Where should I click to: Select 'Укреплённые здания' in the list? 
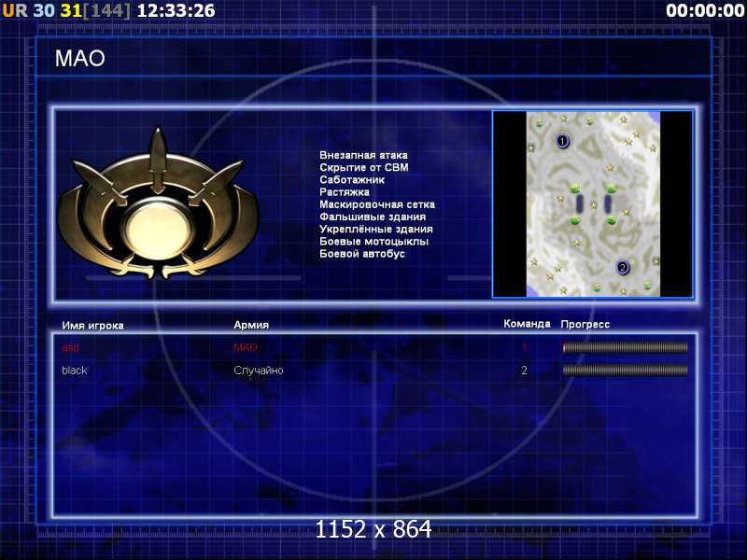tap(376, 230)
